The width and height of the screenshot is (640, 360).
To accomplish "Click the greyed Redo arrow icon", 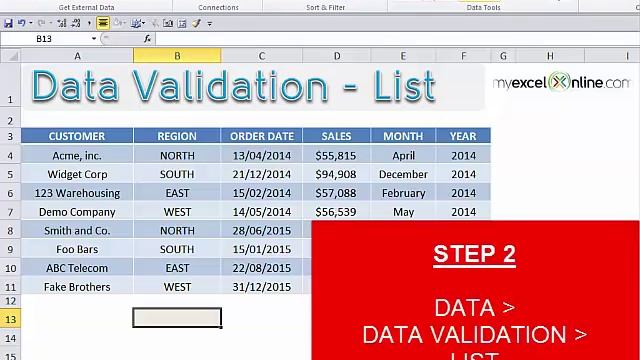I will pyautogui.click(x=41, y=23).
